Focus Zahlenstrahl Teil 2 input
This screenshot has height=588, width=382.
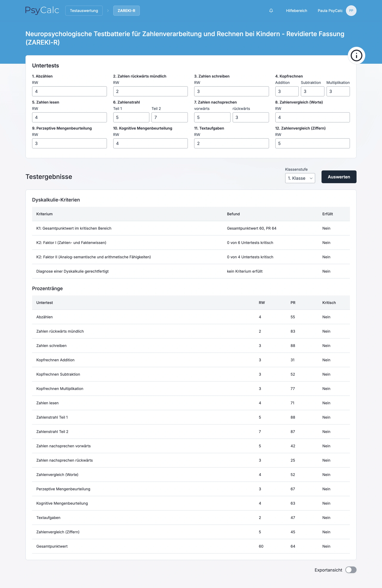169,117
